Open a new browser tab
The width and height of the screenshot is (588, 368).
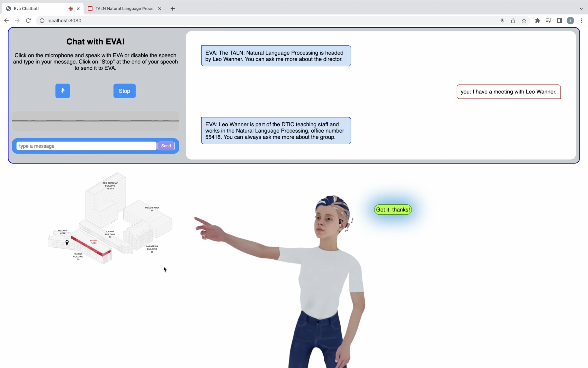(173, 8)
